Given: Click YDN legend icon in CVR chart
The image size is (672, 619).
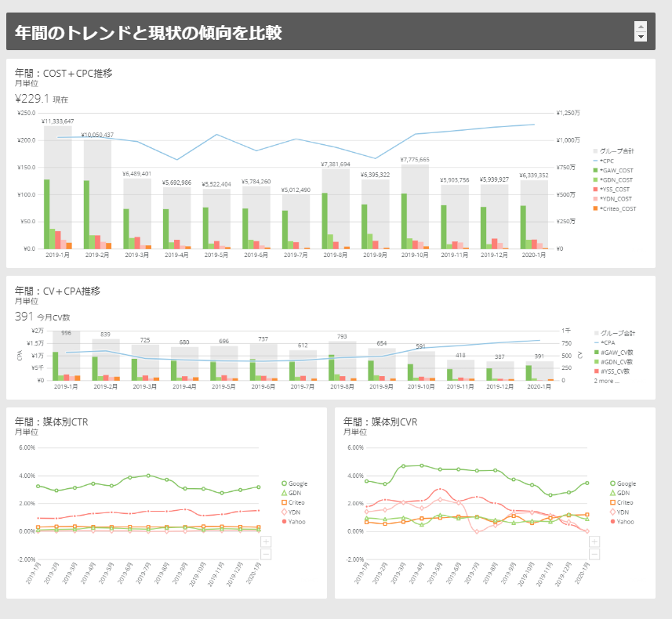Looking at the screenshot, I should 614,512.
